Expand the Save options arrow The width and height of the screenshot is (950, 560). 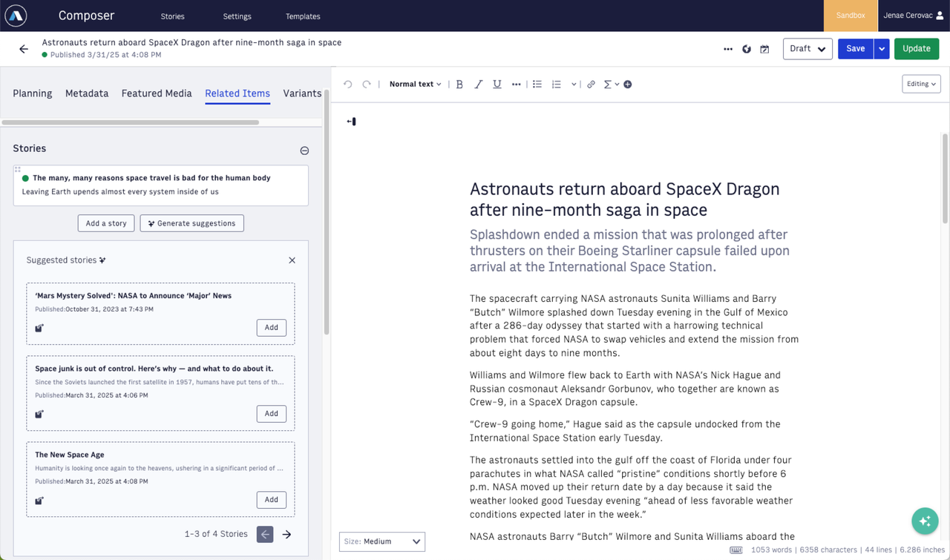point(882,49)
